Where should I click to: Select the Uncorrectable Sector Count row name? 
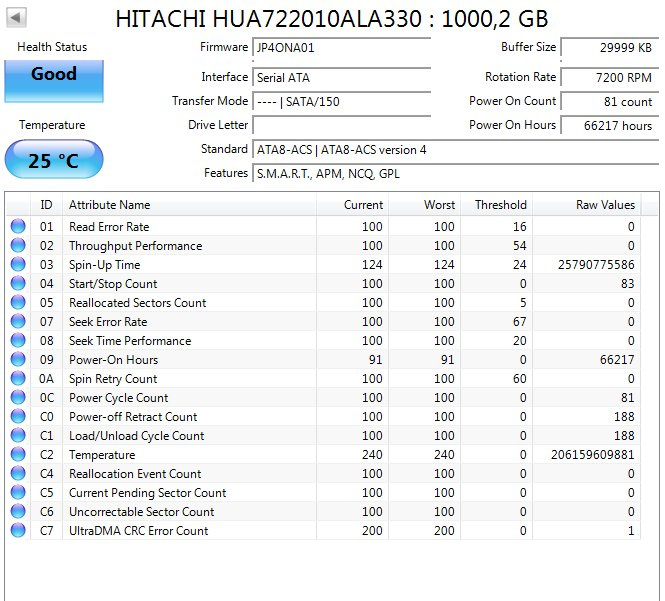coord(141,512)
